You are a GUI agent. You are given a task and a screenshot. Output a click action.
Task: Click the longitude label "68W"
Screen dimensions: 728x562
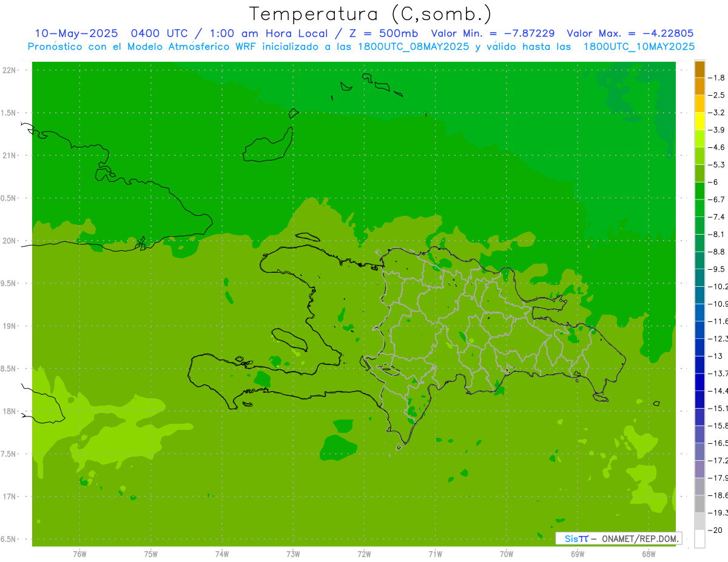(649, 554)
